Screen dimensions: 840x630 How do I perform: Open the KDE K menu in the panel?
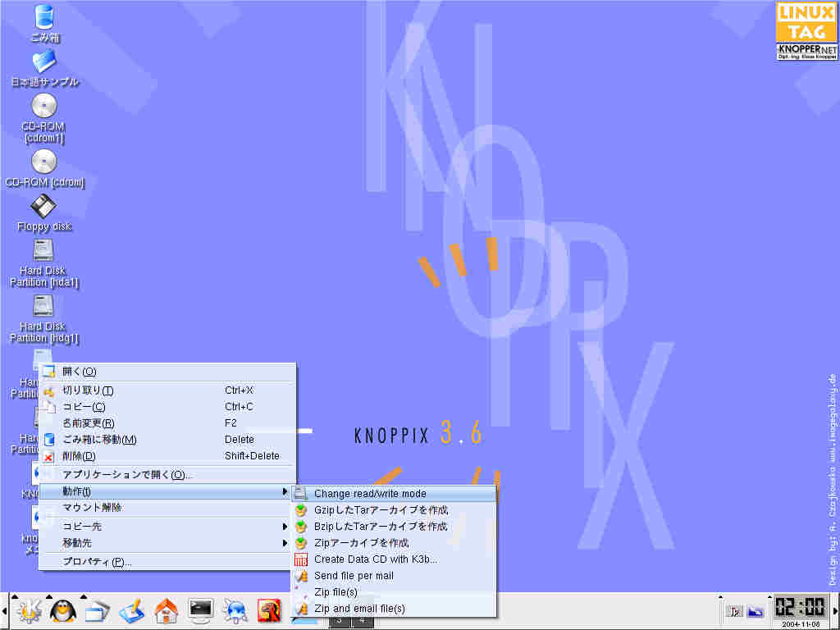[x=29, y=610]
